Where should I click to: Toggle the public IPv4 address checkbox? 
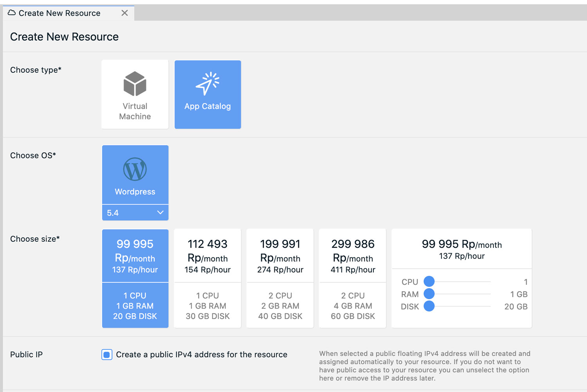coord(107,354)
